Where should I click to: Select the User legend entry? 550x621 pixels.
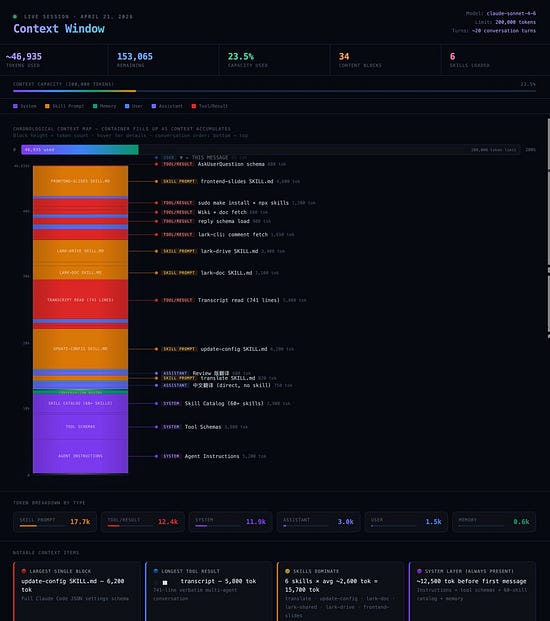pyautogui.click(x=133, y=106)
